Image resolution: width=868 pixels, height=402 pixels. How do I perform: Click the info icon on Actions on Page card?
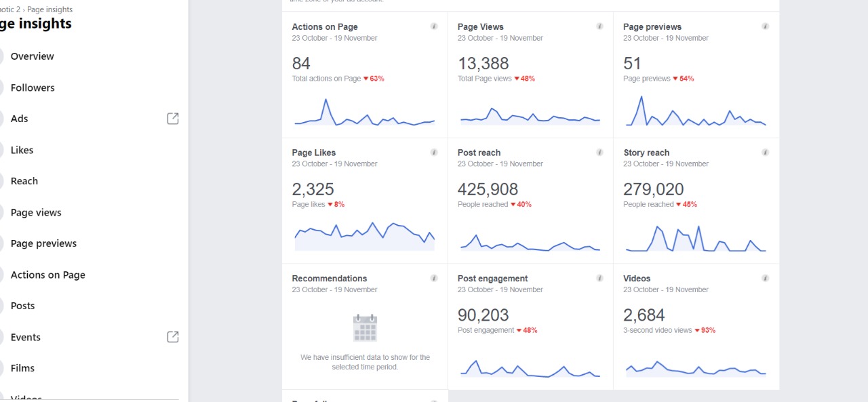(x=434, y=26)
